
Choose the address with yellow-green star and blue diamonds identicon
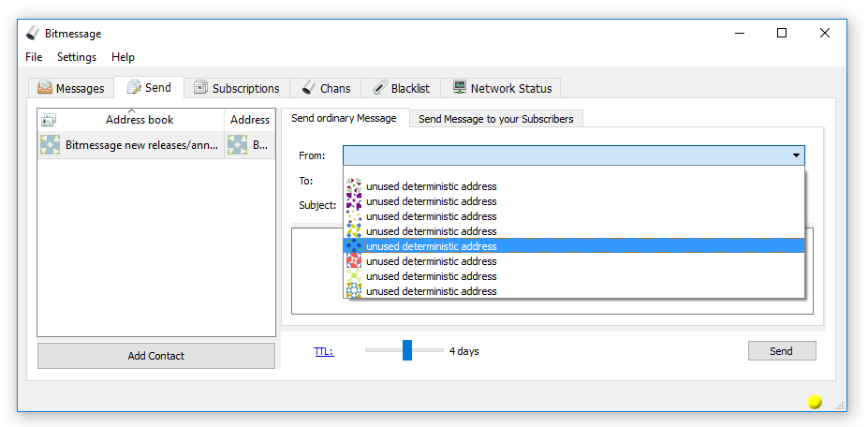click(573, 231)
